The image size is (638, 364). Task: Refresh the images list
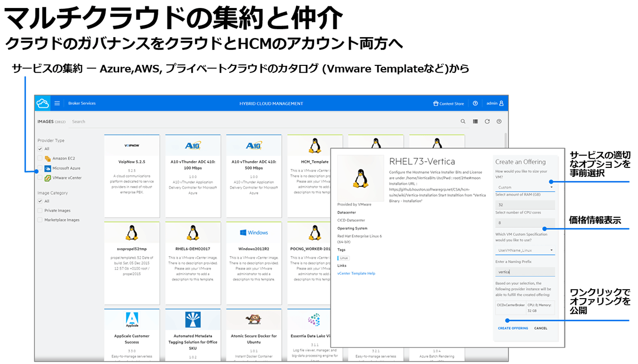click(x=487, y=122)
